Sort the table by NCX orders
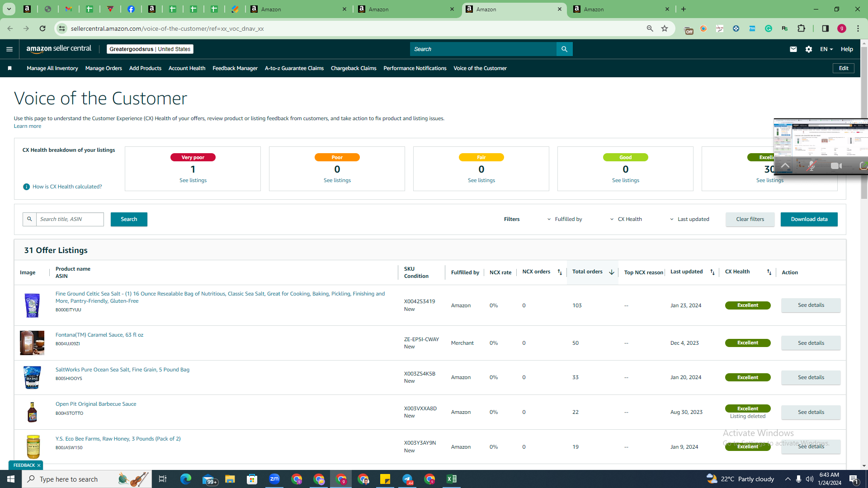868x488 pixels. [x=560, y=272]
